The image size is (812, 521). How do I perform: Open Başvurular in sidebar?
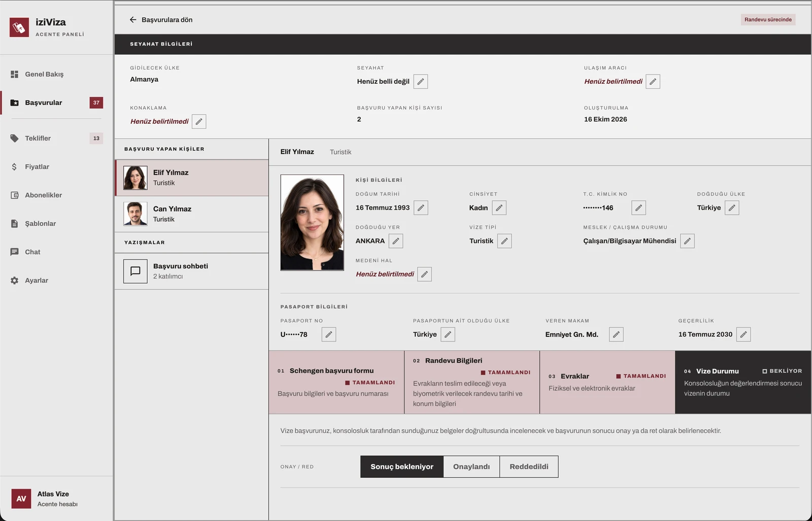pos(56,103)
